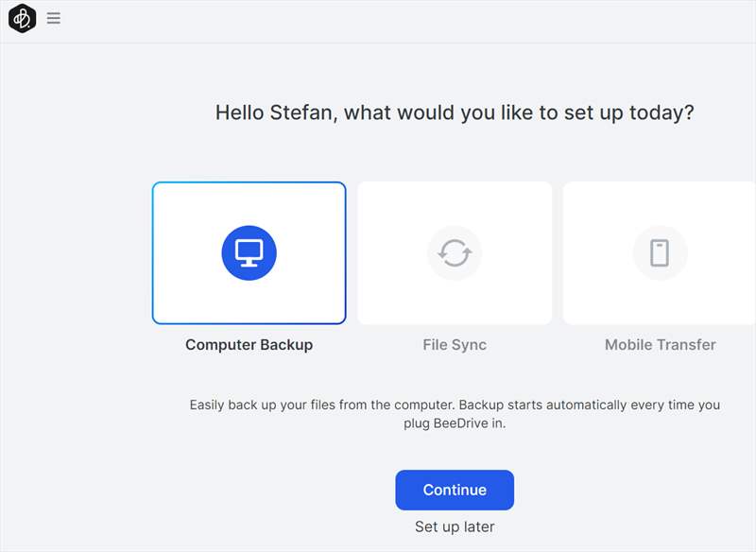Click the mobile phone icon
This screenshot has width=756, height=552.
(x=660, y=252)
